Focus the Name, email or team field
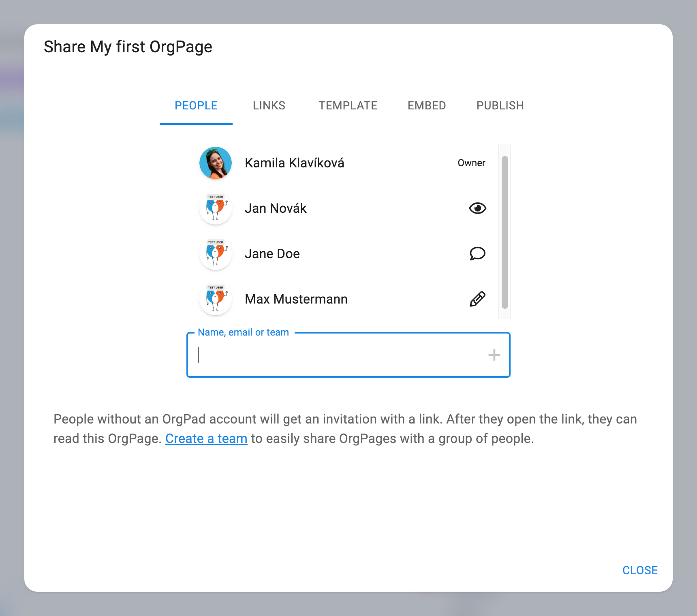697x616 pixels. pyautogui.click(x=340, y=355)
